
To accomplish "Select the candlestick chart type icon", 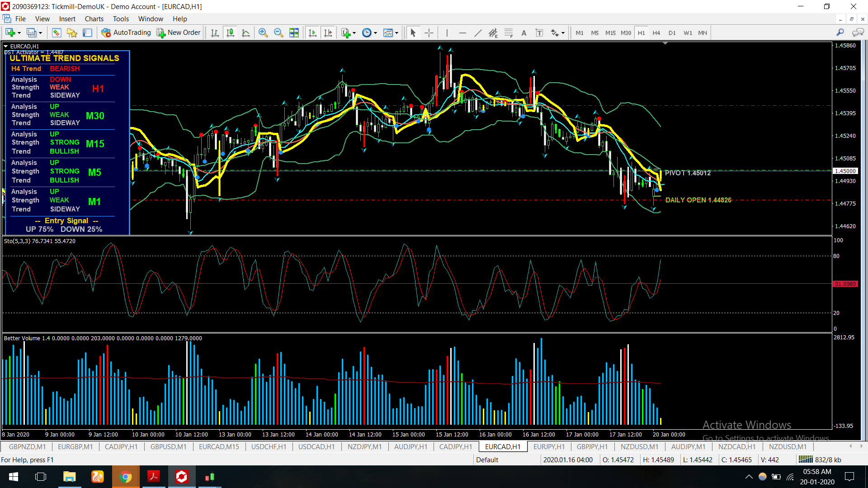I will point(231,33).
